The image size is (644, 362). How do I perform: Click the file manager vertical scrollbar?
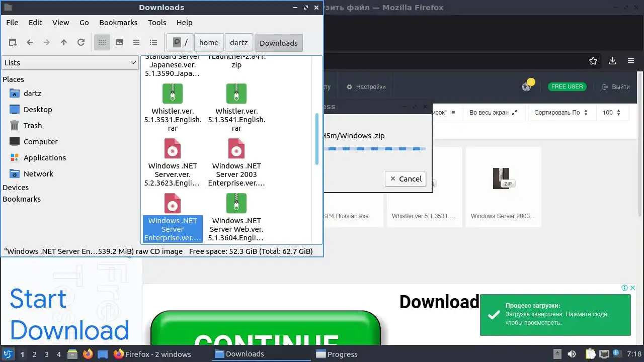click(317, 139)
